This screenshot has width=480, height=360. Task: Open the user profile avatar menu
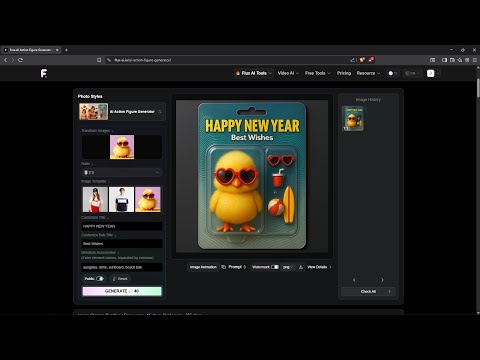click(x=431, y=73)
